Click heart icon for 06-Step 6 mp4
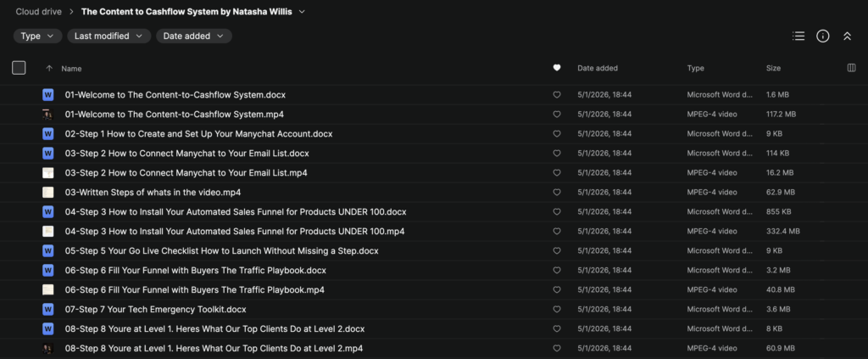Screen dimensions: 868x359 pyautogui.click(x=557, y=289)
